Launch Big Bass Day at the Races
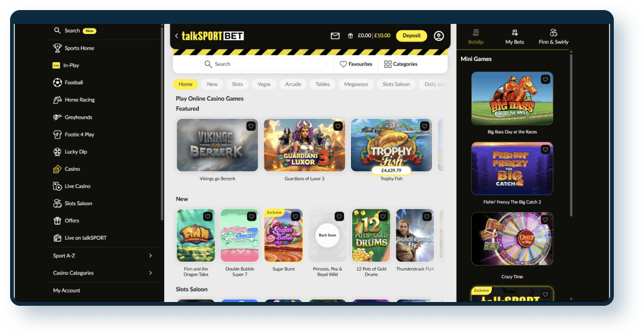 tap(512, 99)
